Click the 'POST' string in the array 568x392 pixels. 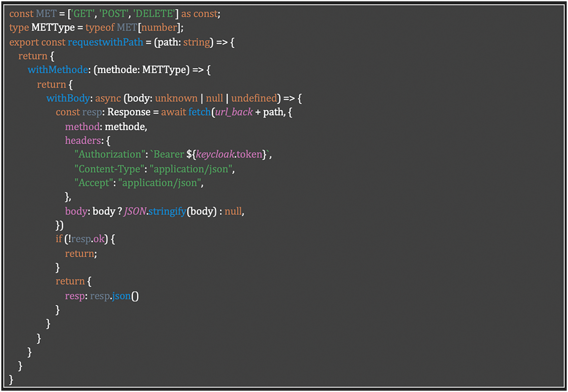pos(114,14)
